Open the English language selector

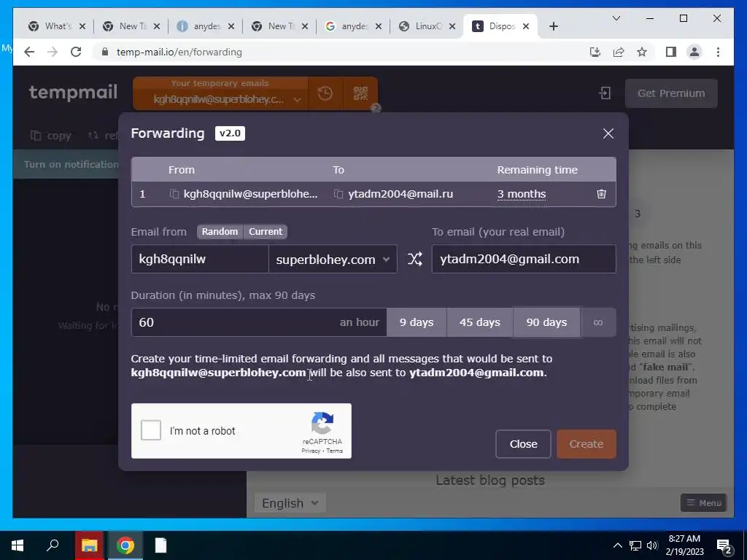(x=290, y=503)
